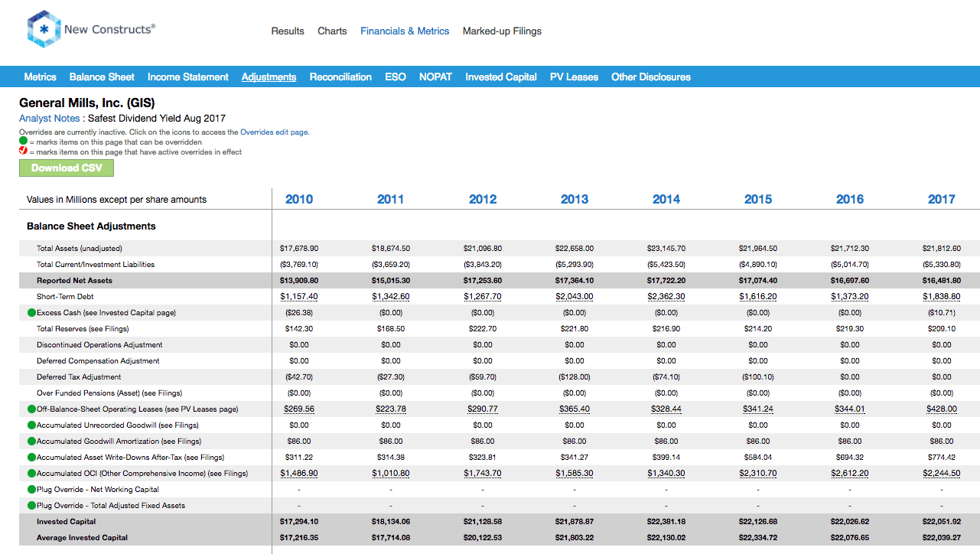This screenshot has height=554, width=980.
Task: Click the Reported Net Assets row label
Action: click(x=74, y=281)
